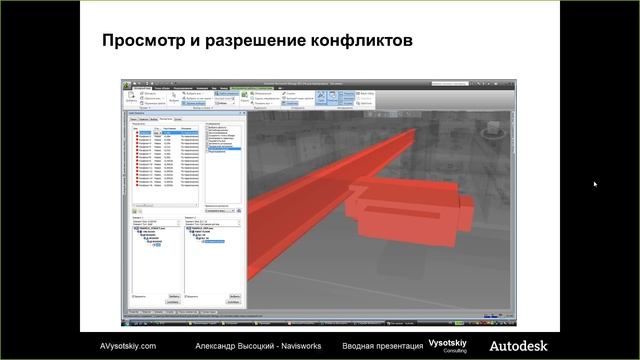Click the search field in the title bar
The width and height of the screenshot is (640, 360).
pos(450,84)
